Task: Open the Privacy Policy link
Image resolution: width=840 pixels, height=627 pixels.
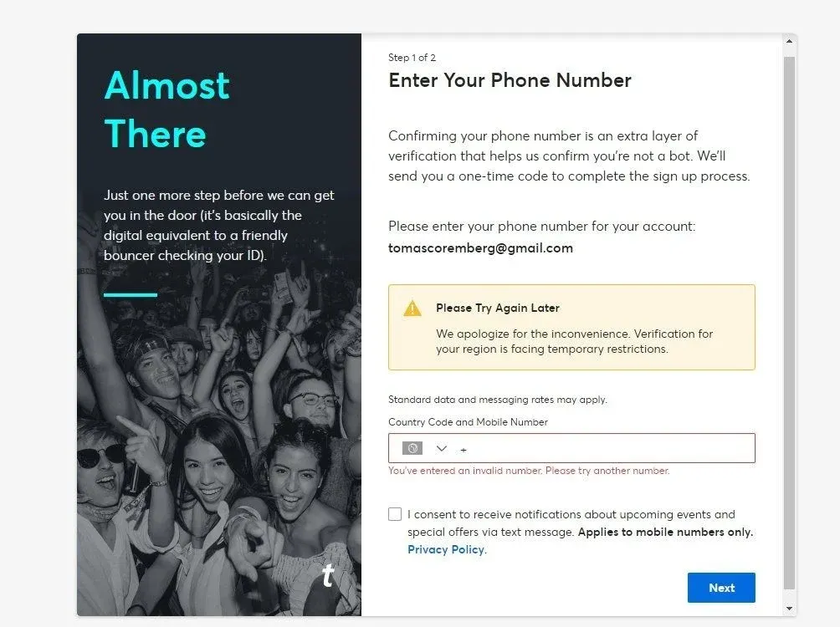Action: click(x=446, y=549)
